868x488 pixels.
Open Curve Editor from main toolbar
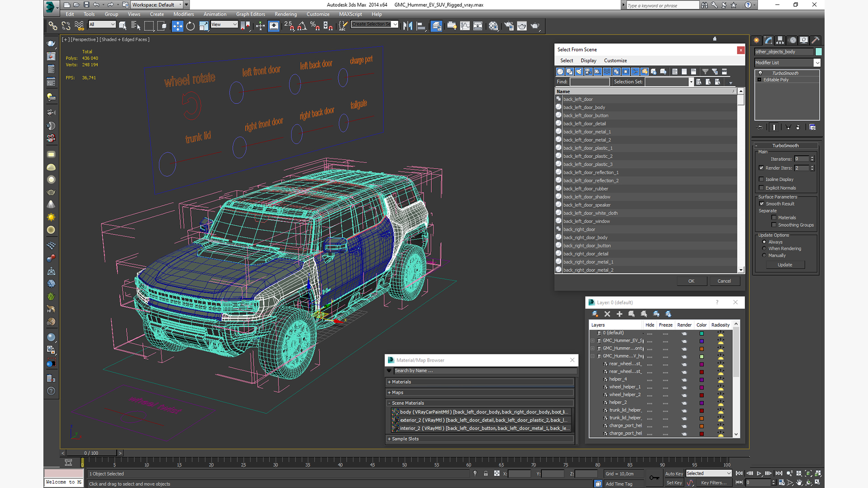(465, 26)
